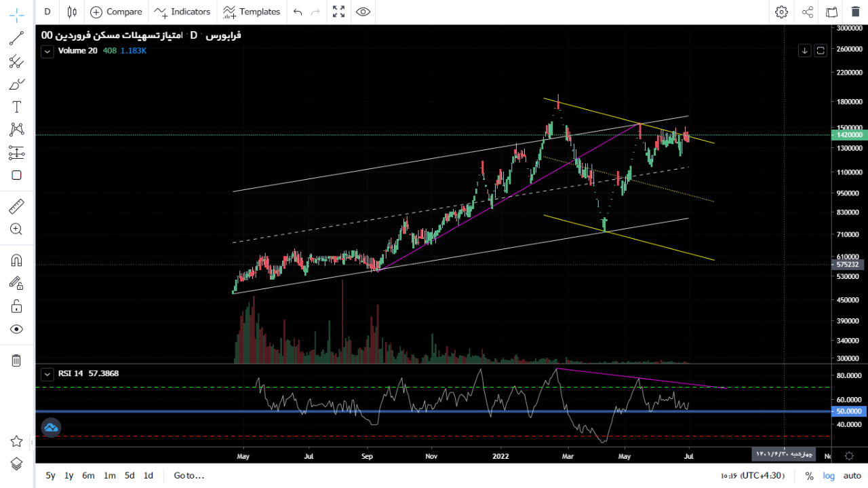Open the Templates menu

[x=252, y=12]
